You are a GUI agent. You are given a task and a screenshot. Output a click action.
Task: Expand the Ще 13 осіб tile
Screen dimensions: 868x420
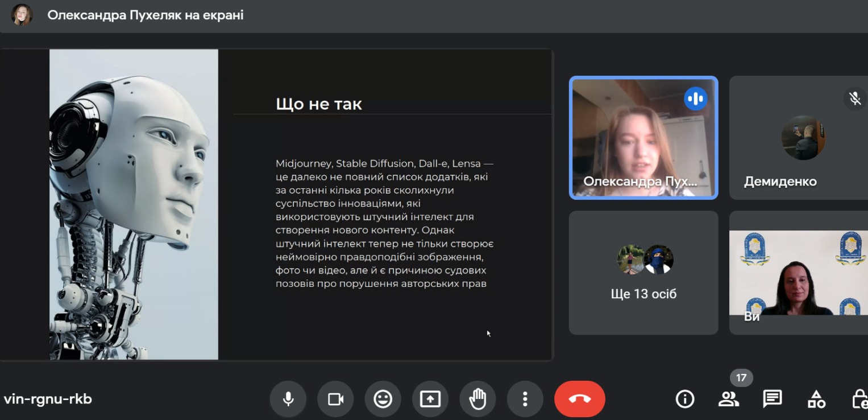coord(643,273)
